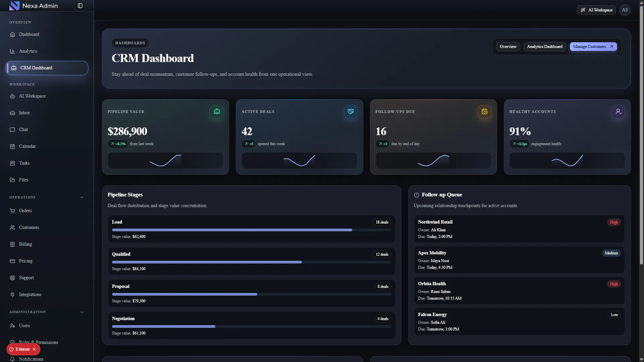This screenshot has width=644, height=362.
Task: Click the Active Deals sparkline chart
Action: [299, 161]
